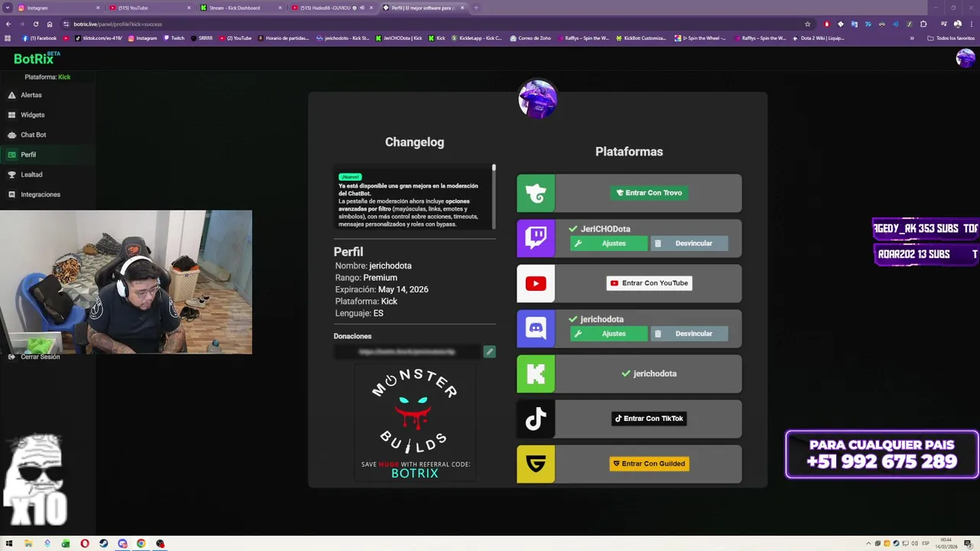Open Google Chrome from taskbar
The width and height of the screenshot is (980, 551).
pyautogui.click(x=141, y=543)
